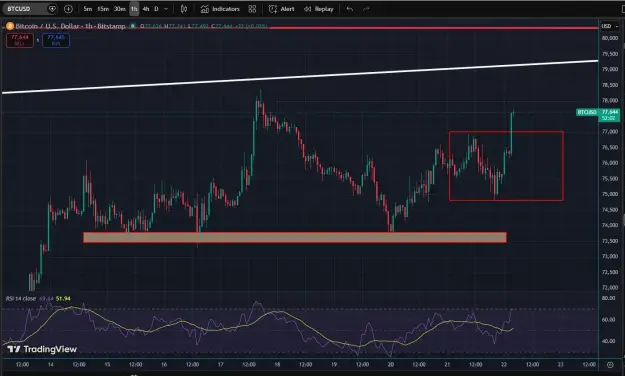Click the 74,000 price axis label
The width and height of the screenshot is (625, 376).
point(610,225)
